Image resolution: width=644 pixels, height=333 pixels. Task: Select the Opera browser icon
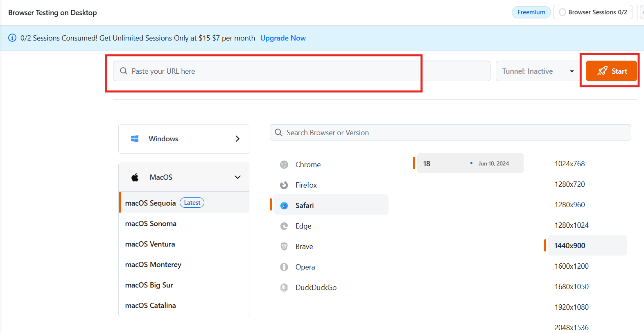tap(284, 267)
